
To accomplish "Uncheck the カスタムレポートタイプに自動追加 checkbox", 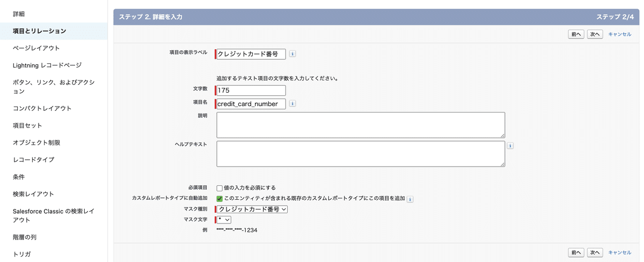I will [219, 199].
